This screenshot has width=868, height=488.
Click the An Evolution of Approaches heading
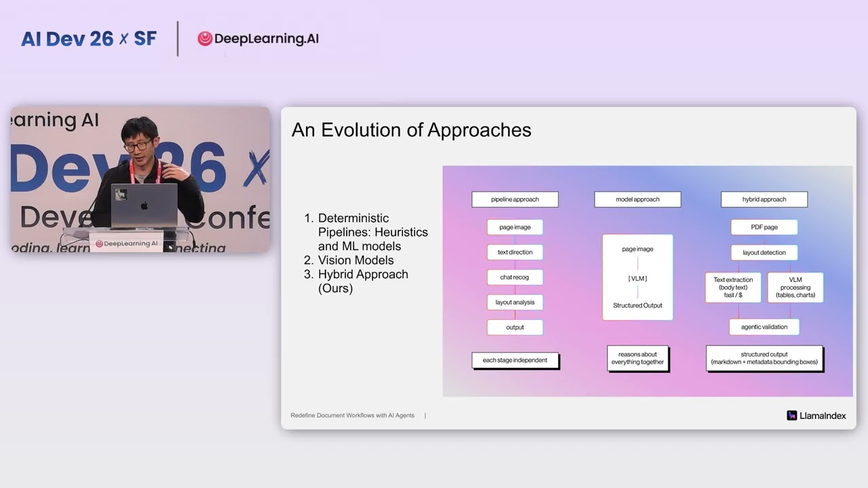pos(411,130)
